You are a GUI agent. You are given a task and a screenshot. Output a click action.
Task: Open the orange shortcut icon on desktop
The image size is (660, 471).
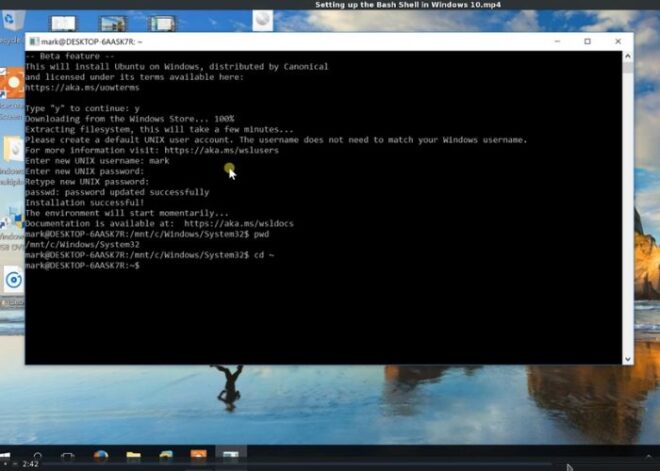click(13, 83)
